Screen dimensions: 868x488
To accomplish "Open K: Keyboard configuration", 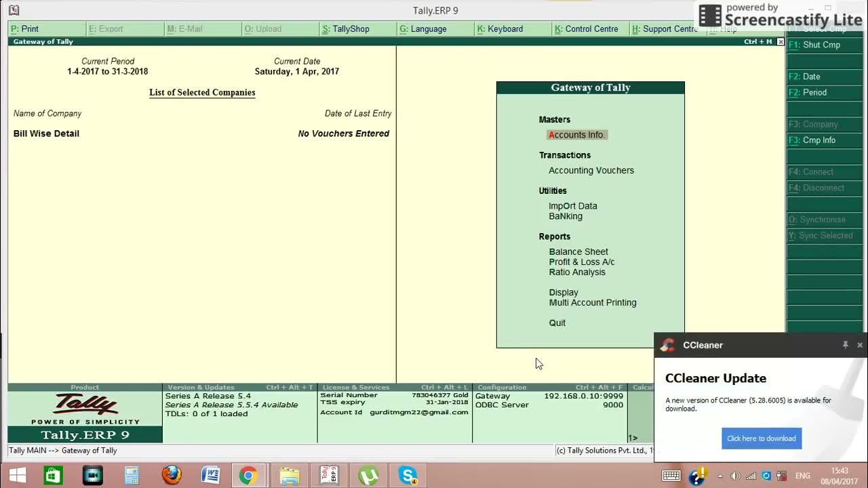I will pos(512,29).
